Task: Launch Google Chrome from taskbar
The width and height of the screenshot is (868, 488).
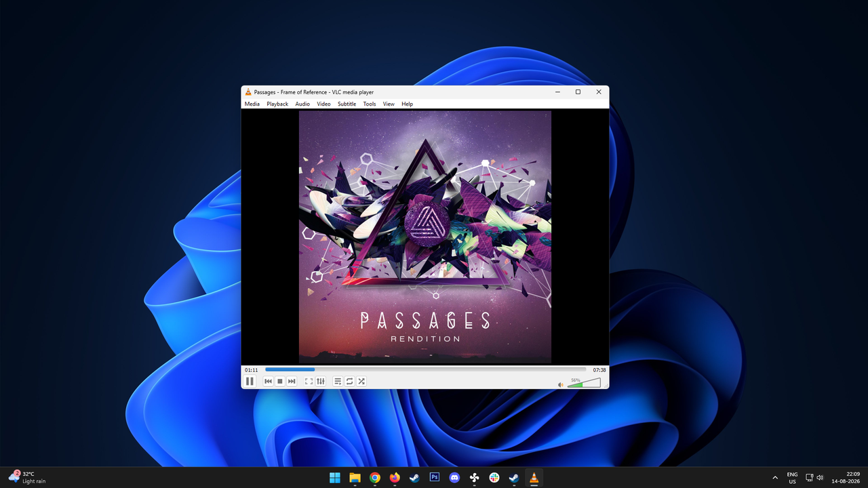Action: (375, 478)
